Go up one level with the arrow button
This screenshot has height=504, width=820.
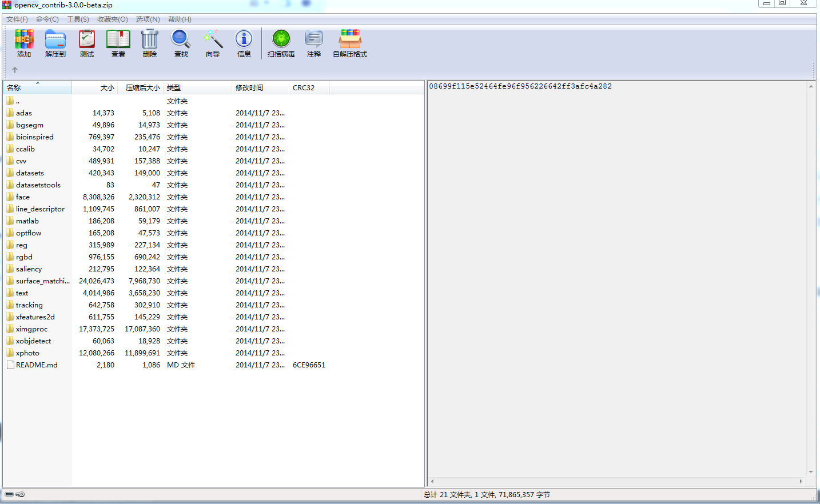[x=15, y=70]
